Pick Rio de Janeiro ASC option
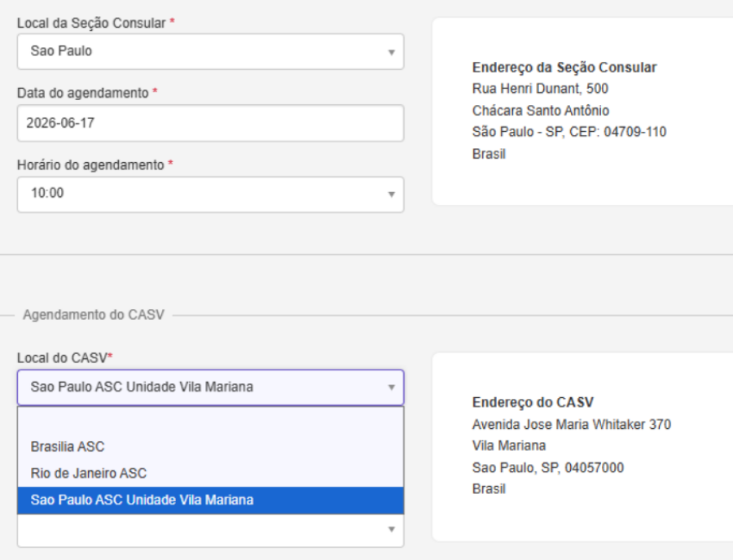This screenshot has height=560, width=733. [89, 473]
